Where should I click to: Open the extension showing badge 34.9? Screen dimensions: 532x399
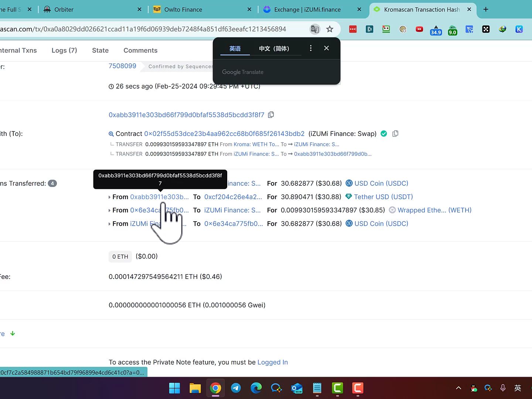[436, 30]
